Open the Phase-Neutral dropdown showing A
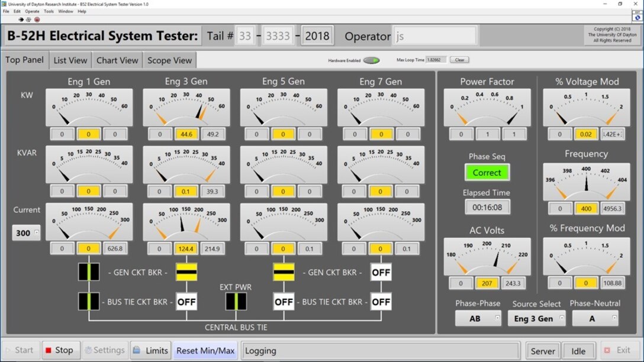644x362 pixels. pyautogui.click(x=595, y=318)
